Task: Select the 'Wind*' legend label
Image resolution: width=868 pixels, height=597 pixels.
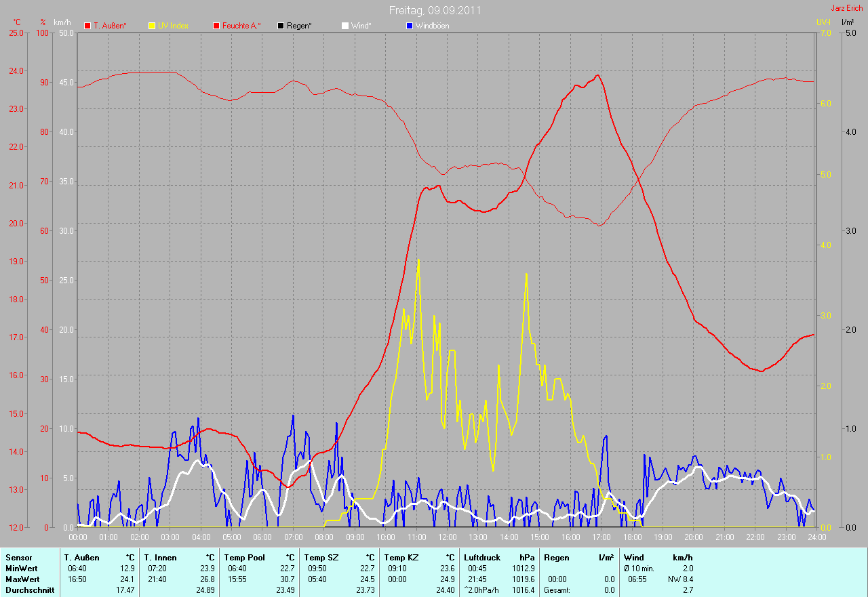Action: pos(361,26)
